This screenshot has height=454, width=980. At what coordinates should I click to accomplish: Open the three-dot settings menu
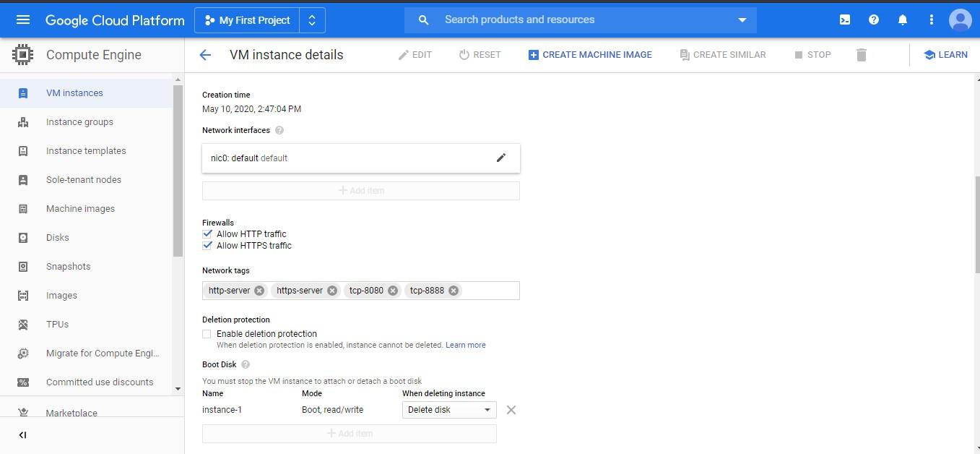coord(932,20)
